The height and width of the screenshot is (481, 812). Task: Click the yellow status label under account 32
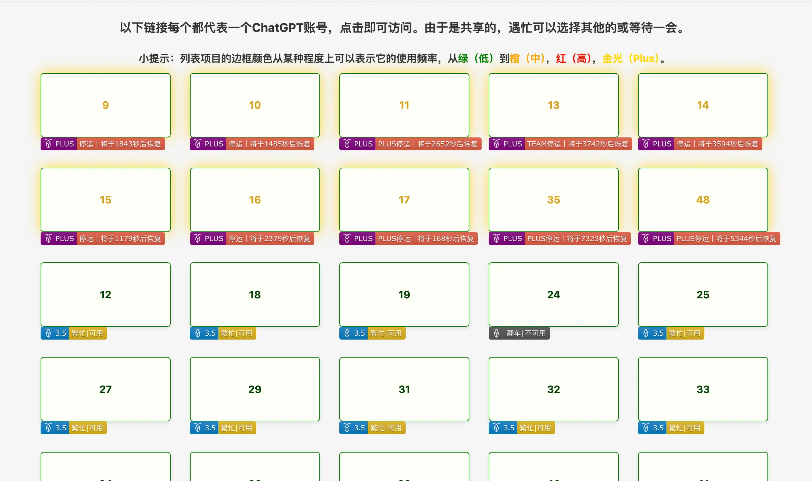tap(537, 428)
